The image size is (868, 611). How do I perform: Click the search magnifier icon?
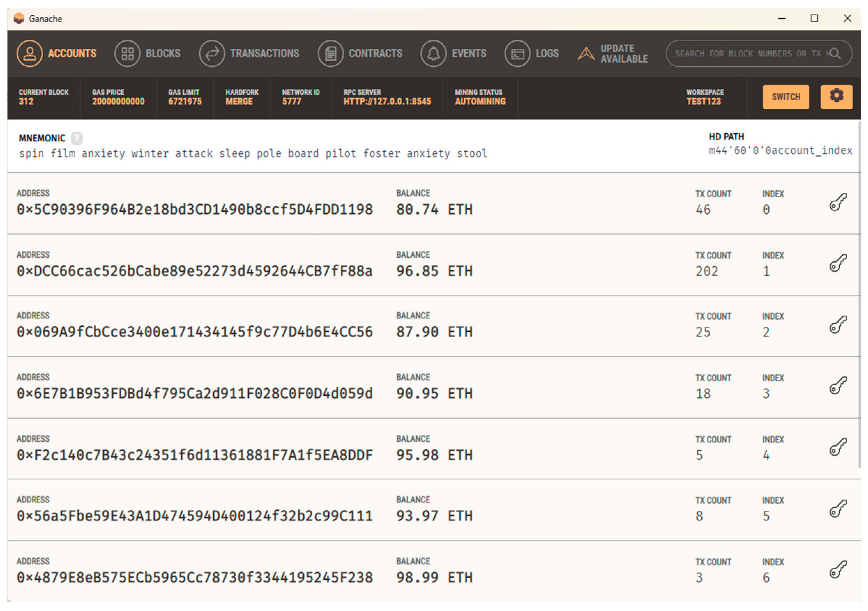(x=835, y=53)
